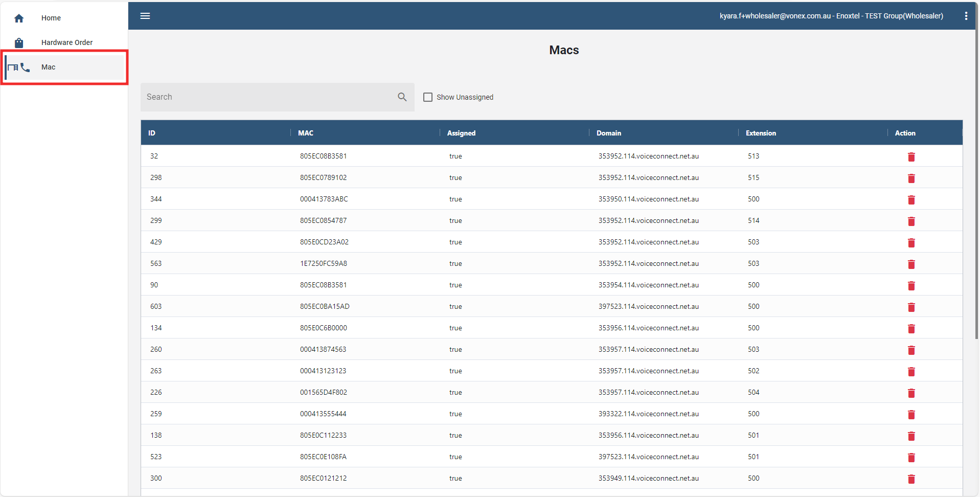Screen dimensions: 980x497
Task: Go to Hardware Order page
Action: click(x=67, y=42)
